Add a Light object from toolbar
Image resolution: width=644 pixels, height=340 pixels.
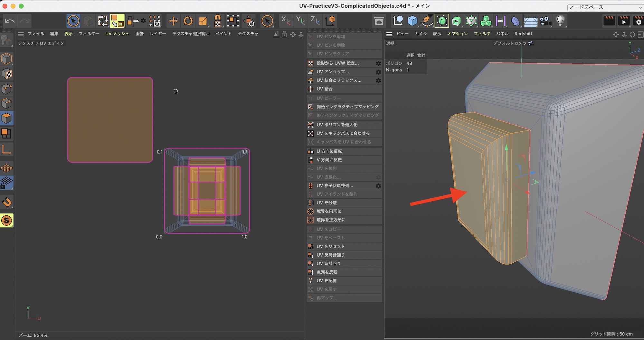[560, 21]
